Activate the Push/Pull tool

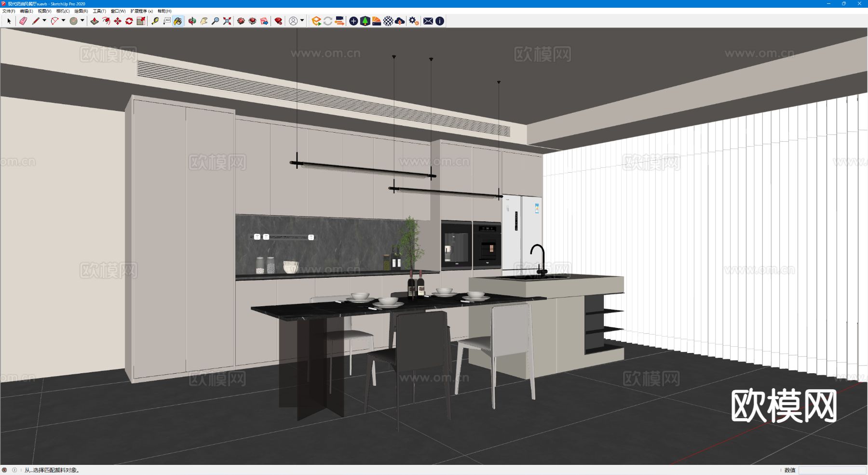(95, 21)
